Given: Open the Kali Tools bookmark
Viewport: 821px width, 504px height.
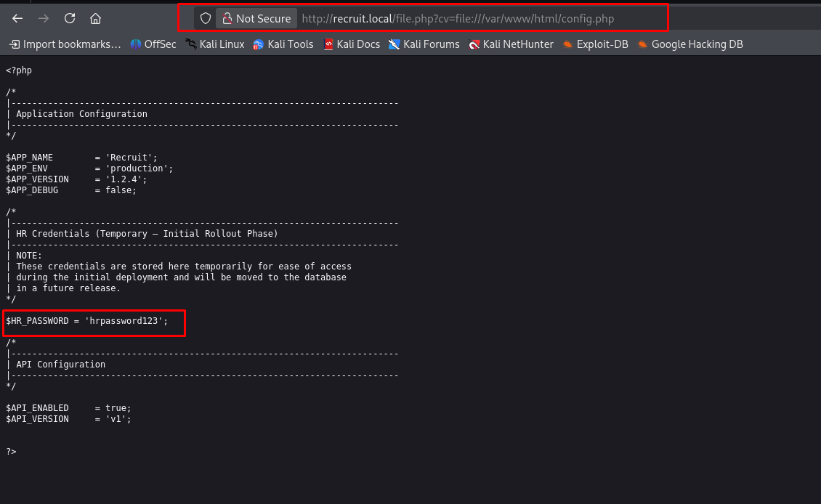Looking at the screenshot, I should (283, 44).
